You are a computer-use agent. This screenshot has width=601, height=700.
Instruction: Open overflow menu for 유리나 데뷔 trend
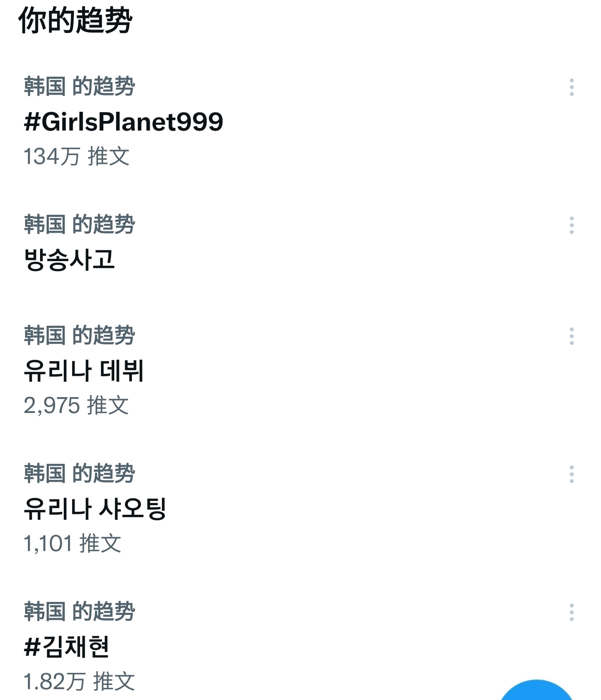(x=571, y=336)
